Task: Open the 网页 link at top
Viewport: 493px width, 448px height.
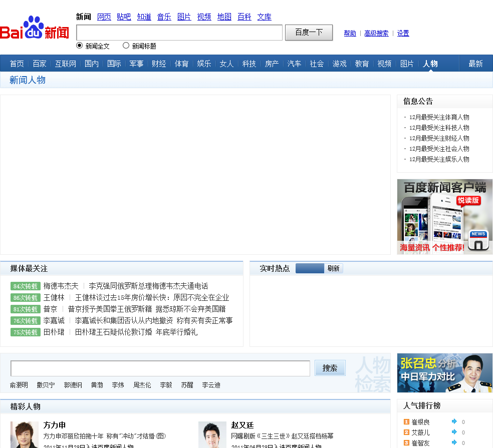Action: (x=104, y=17)
